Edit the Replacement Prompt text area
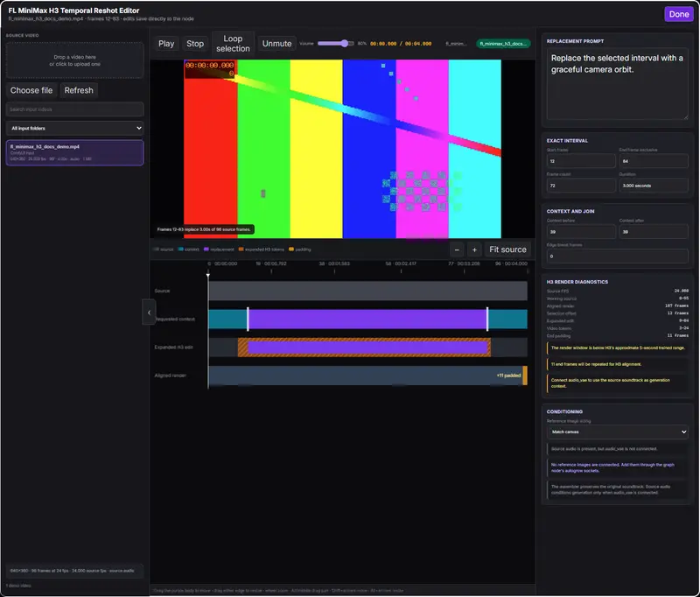 (618, 83)
